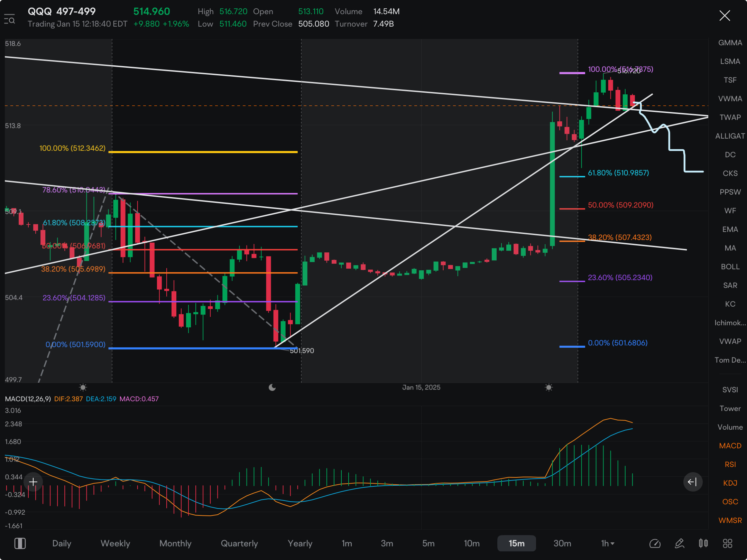The image size is (747, 560).
Task: Enable the LSMA indicator
Action: [730, 62]
